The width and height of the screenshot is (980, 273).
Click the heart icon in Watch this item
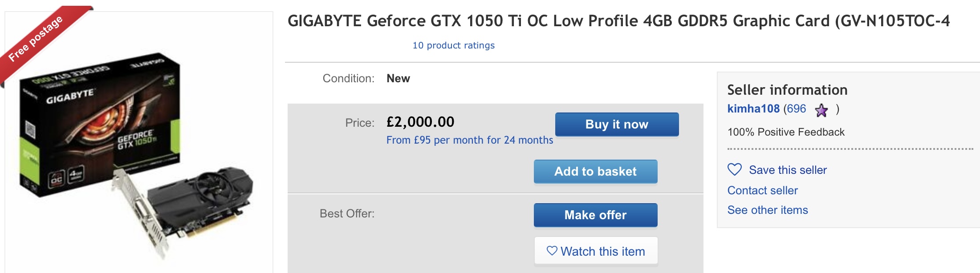[552, 251]
